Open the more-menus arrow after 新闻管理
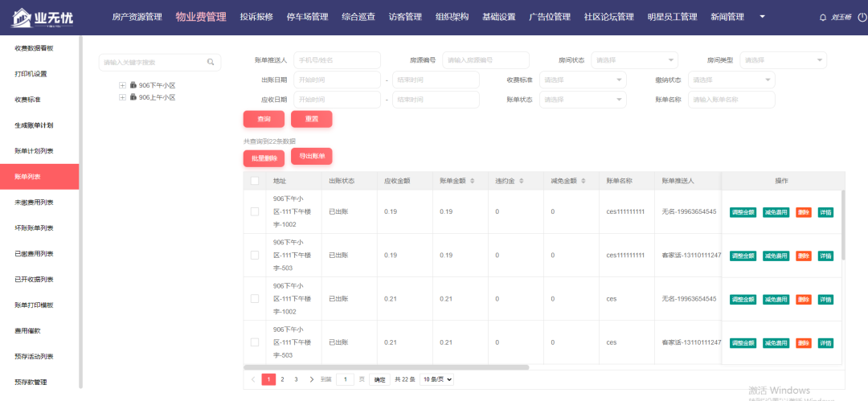 (x=762, y=17)
